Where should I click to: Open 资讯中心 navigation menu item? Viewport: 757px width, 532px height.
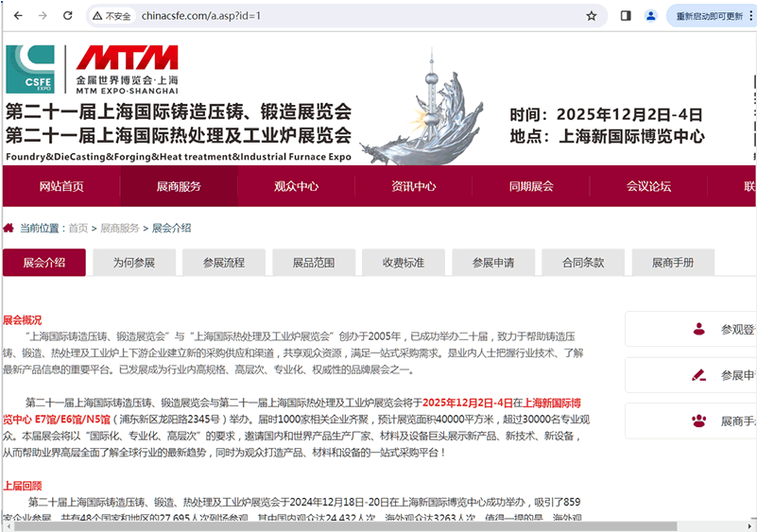[414, 186]
